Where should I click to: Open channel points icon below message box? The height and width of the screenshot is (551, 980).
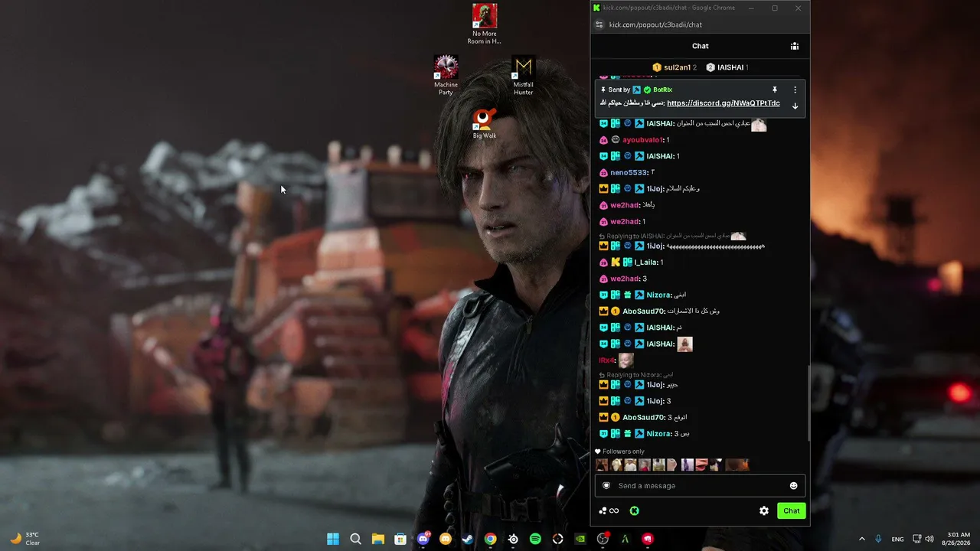tap(609, 510)
